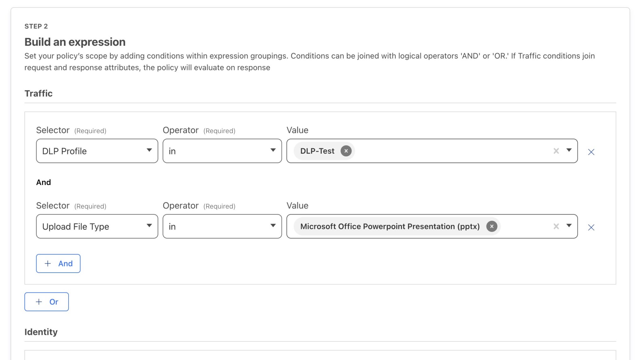
Task: Click the Identity section heading
Action: click(x=41, y=332)
